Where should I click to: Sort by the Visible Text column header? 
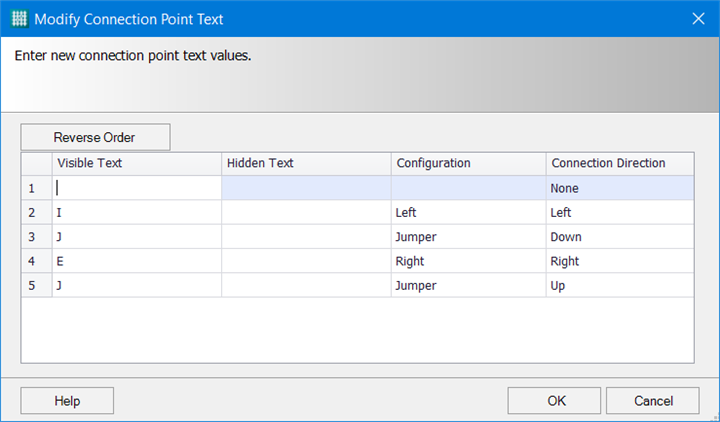point(136,163)
